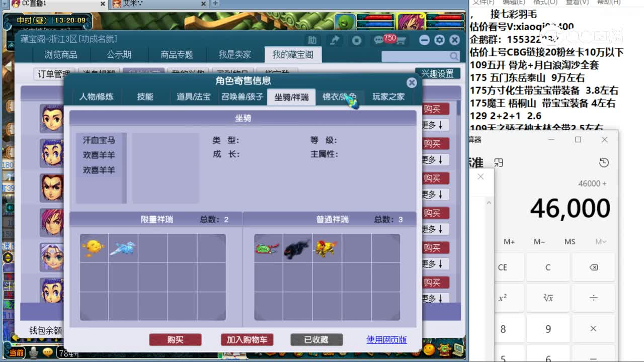Switch to the 公示期 tab

(x=118, y=54)
